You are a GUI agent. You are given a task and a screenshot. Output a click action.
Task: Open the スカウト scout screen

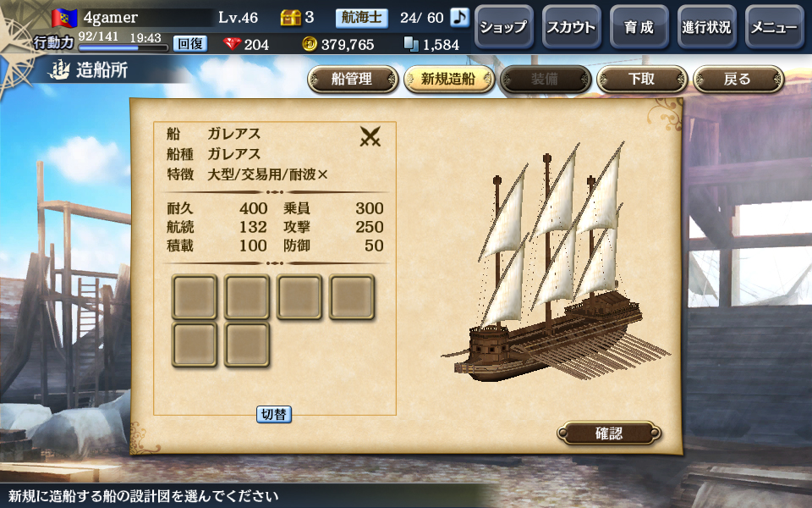coord(571,27)
